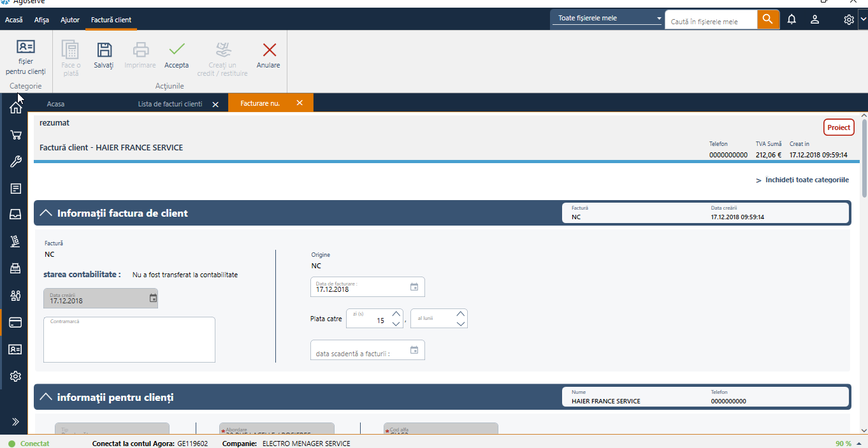Click account number GE119602 in status bar
This screenshot has height=448, width=868.
[192, 444]
